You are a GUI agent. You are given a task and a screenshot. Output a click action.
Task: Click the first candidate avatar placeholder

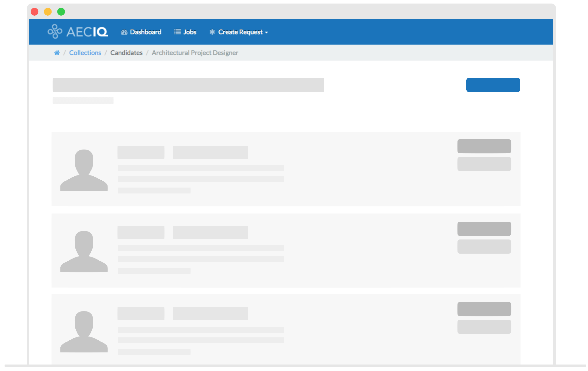coord(84,170)
